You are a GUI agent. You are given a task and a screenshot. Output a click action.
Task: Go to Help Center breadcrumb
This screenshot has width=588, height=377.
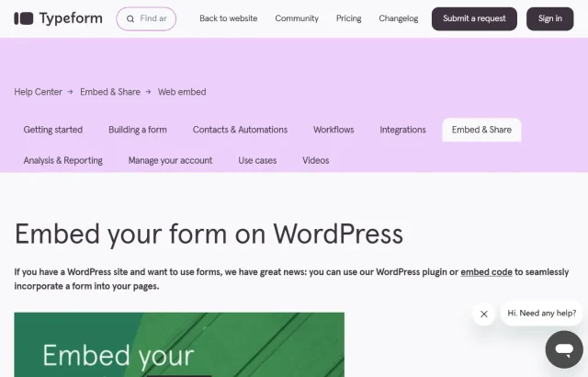pos(39,92)
